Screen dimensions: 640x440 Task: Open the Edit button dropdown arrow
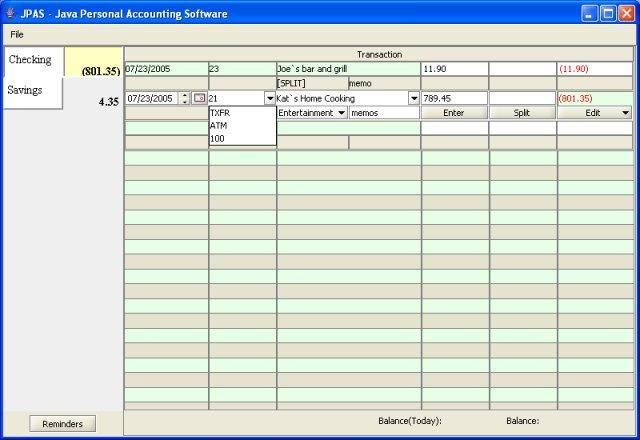click(x=625, y=113)
